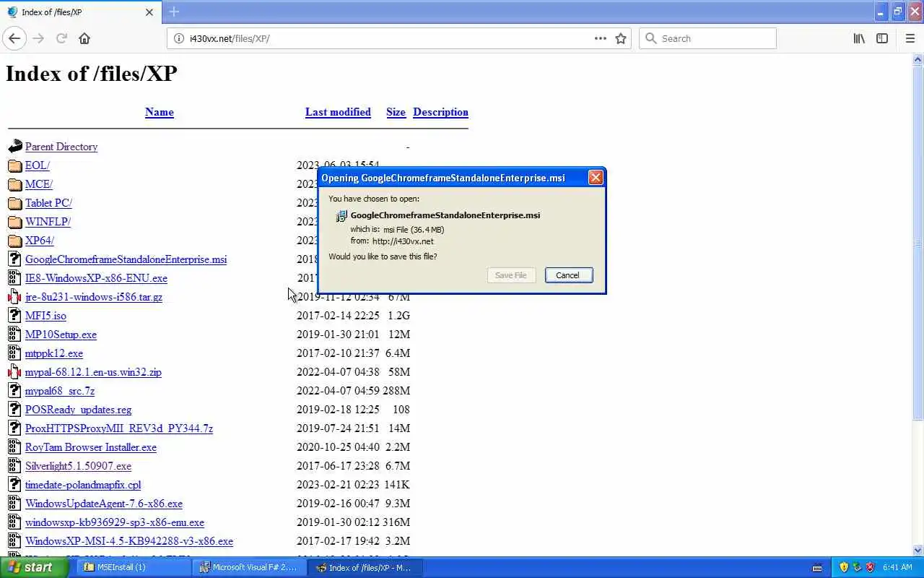Viewport: 924px width, 578px height.
Task: Download WindowsXP-MSI-4.5-KB942288-v3-x86.exe
Action: coord(129,541)
